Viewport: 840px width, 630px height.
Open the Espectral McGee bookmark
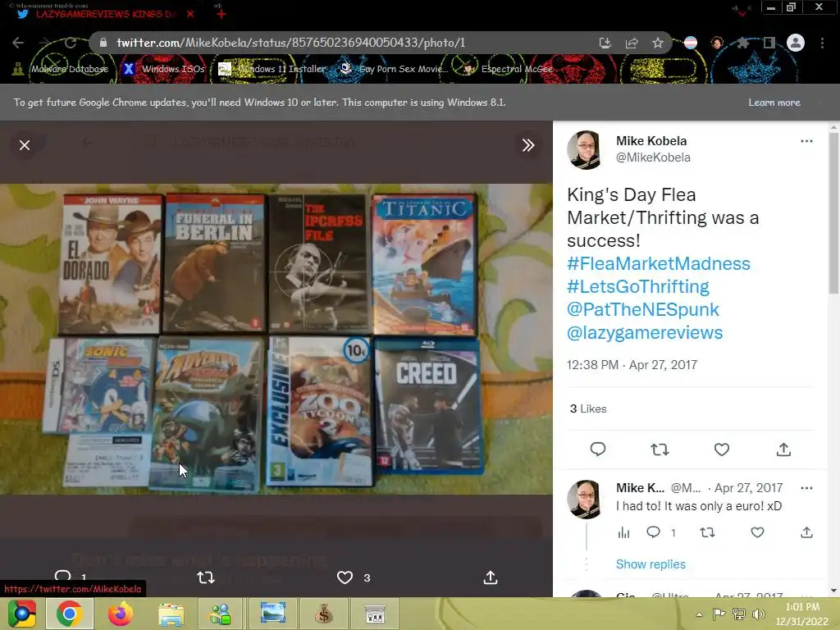(508, 69)
